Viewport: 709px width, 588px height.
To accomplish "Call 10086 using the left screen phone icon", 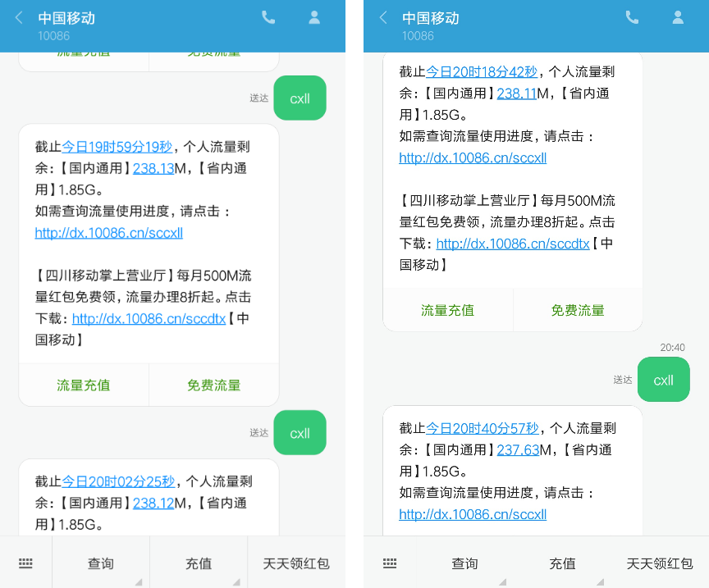I will pyautogui.click(x=268, y=17).
